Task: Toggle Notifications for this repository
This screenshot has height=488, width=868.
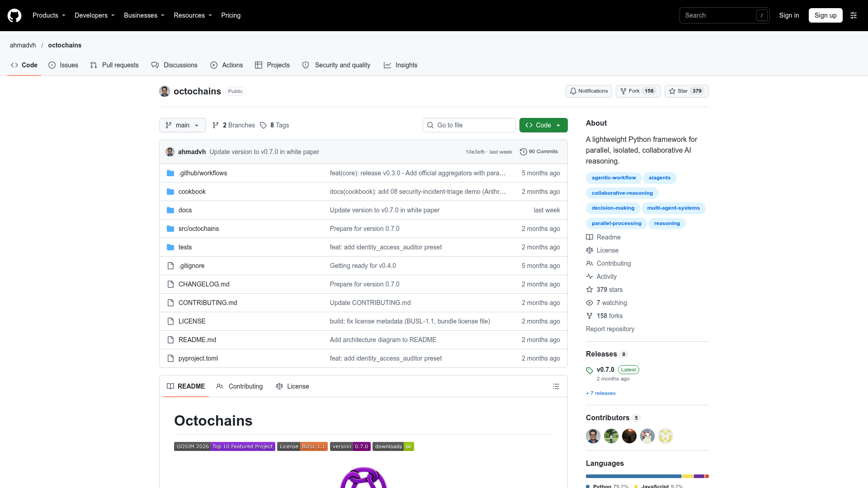Action: [589, 91]
